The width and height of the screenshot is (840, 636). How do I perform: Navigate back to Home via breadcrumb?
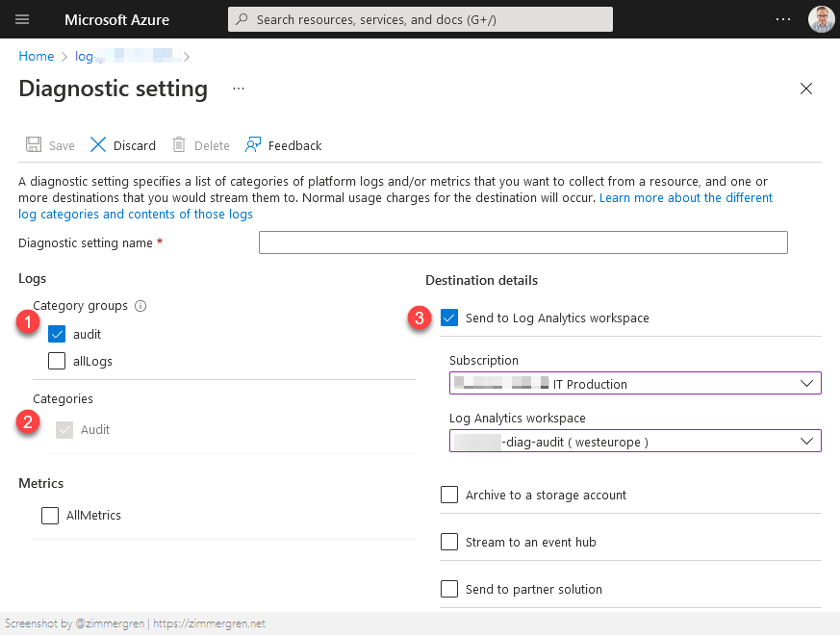click(x=36, y=56)
